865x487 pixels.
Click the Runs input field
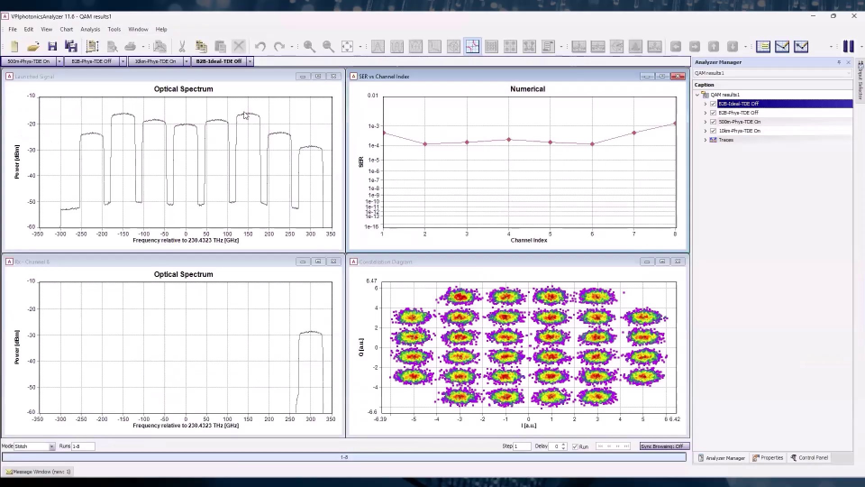coord(82,446)
